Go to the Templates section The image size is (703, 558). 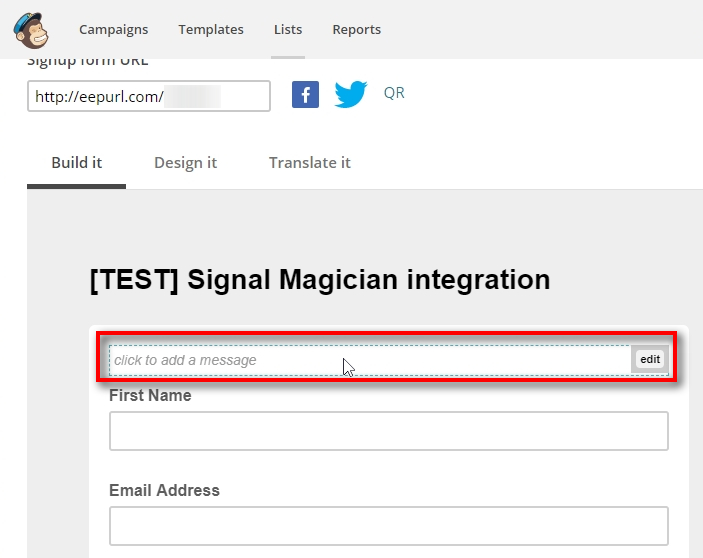coord(211,30)
